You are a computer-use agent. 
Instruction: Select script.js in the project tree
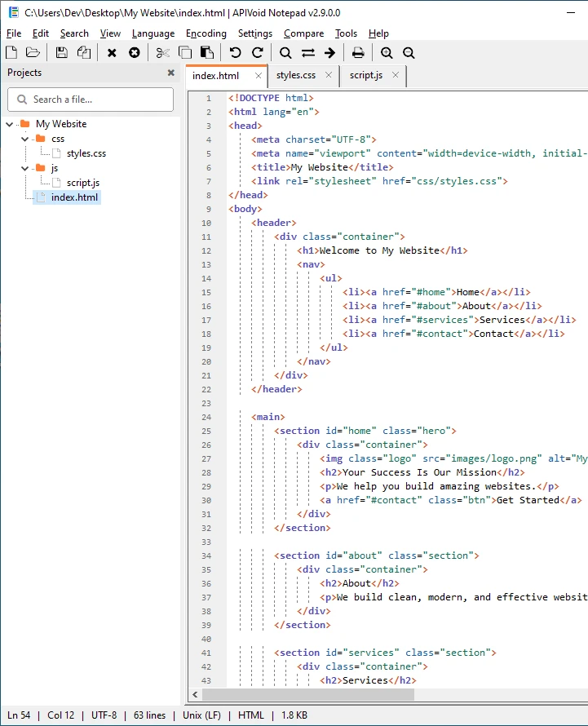(x=83, y=183)
